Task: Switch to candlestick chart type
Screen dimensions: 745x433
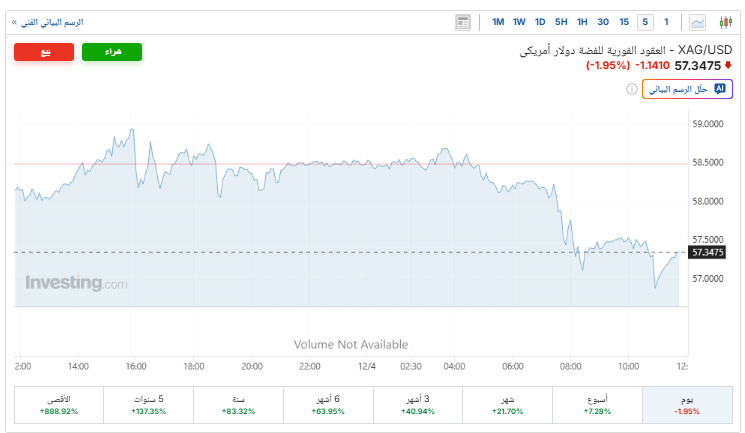Action: [x=723, y=21]
